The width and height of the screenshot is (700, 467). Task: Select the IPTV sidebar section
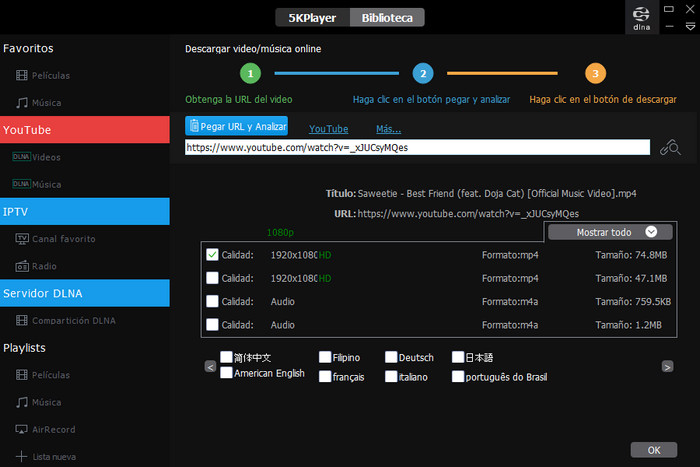[x=85, y=212]
